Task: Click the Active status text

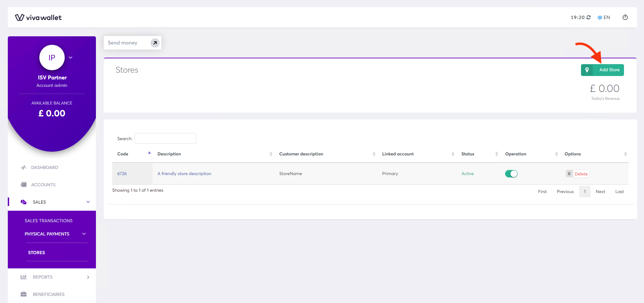Action: coord(467,173)
